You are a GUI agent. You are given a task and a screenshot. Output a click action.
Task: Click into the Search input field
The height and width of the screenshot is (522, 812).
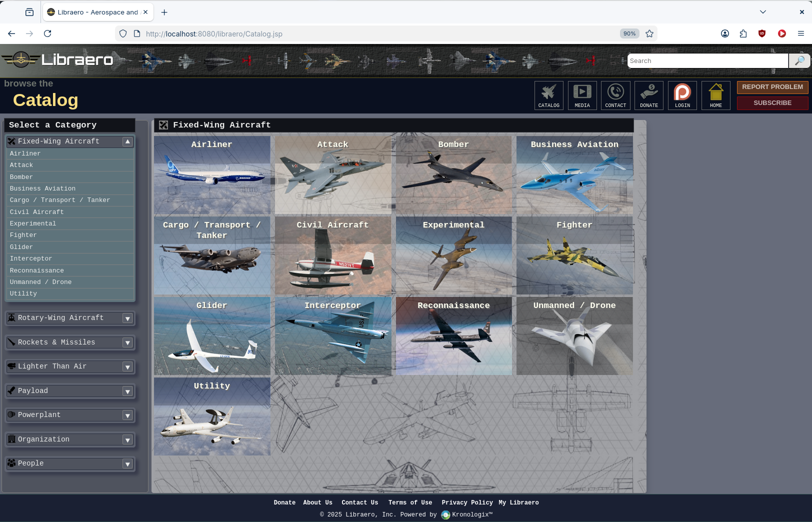[707, 60]
